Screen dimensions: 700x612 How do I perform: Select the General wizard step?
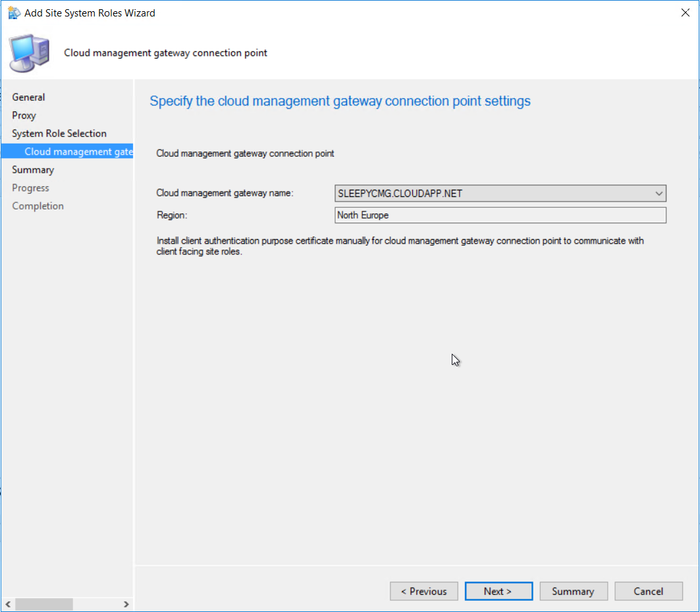tap(28, 97)
